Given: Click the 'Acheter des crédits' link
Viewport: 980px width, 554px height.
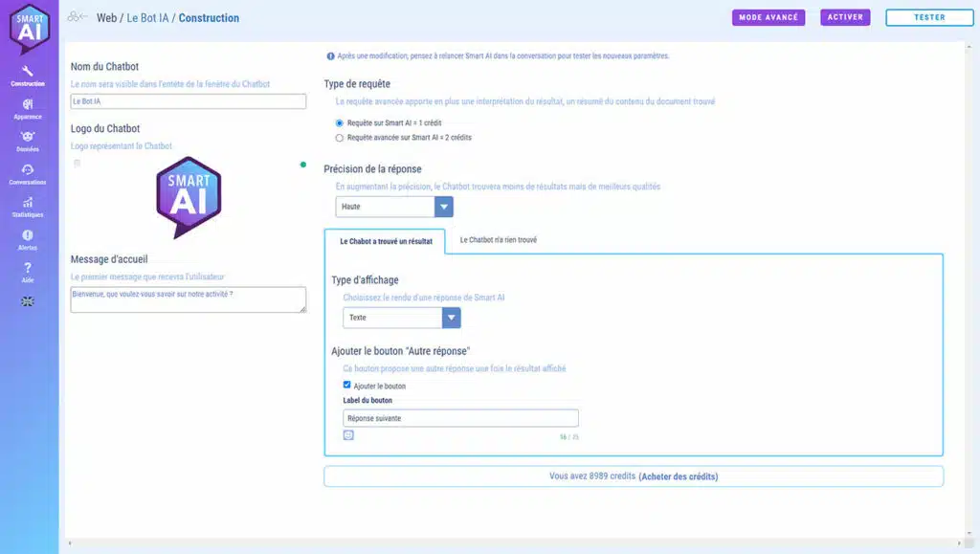Looking at the screenshot, I should pos(678,476).
